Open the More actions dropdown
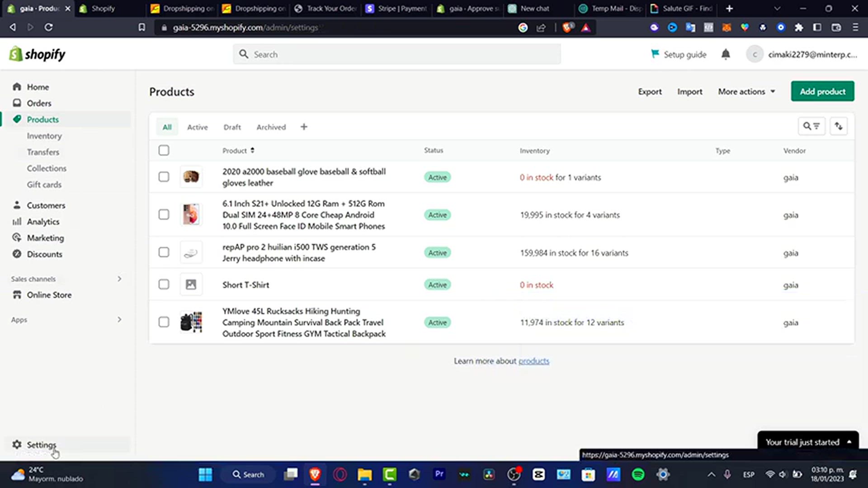The width and height of the screenshot is (868, 488). click(746, 92)
